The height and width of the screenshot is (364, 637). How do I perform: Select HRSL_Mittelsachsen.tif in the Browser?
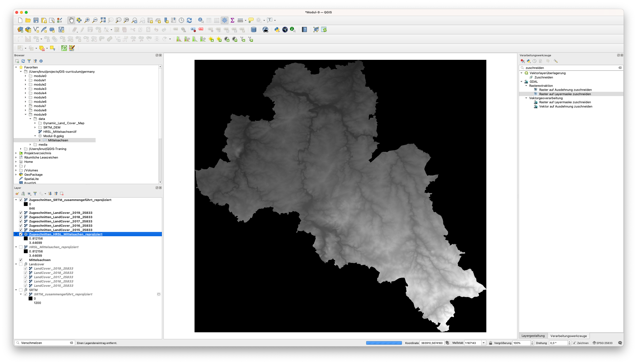[60, 132]
